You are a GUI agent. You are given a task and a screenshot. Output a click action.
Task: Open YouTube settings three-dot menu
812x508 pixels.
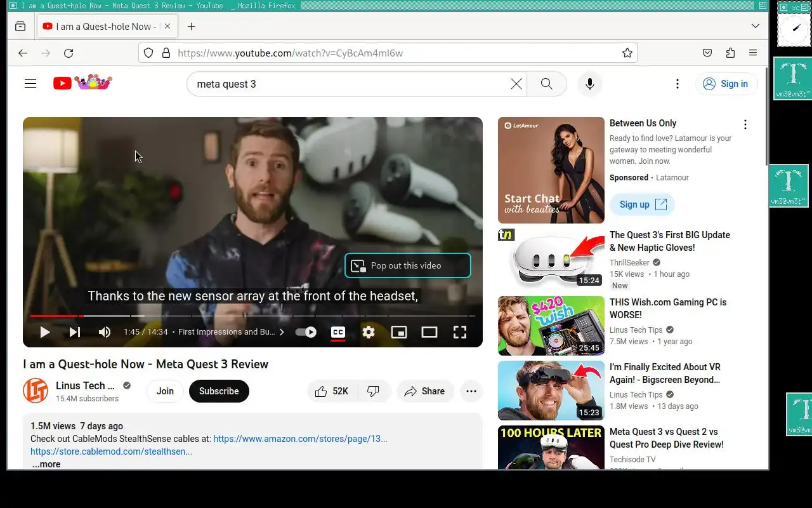point(678,84)
